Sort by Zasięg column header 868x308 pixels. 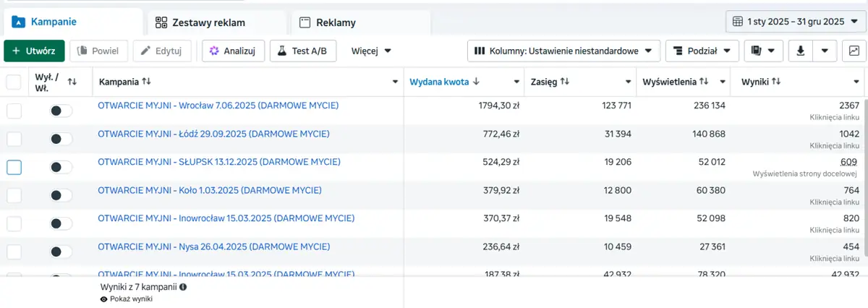(550, 82)
